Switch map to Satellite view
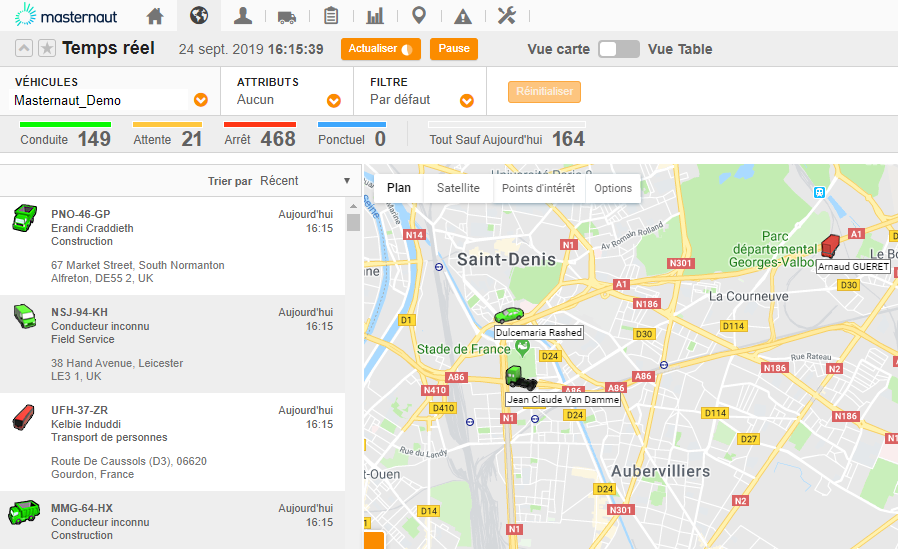The width and height of the screenshot is (898, 549). 458,188
